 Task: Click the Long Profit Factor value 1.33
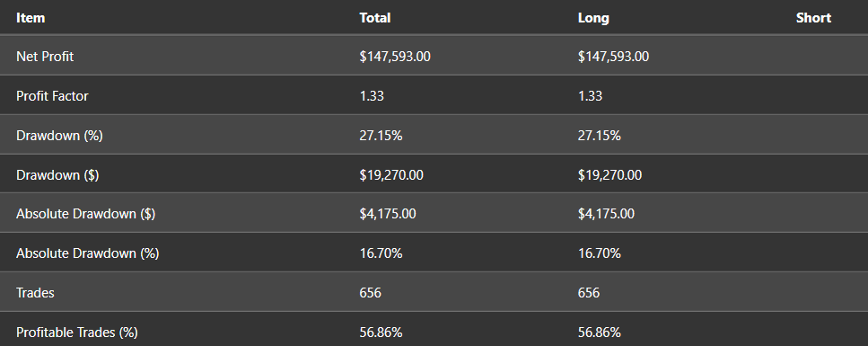(x=590, y=96)
